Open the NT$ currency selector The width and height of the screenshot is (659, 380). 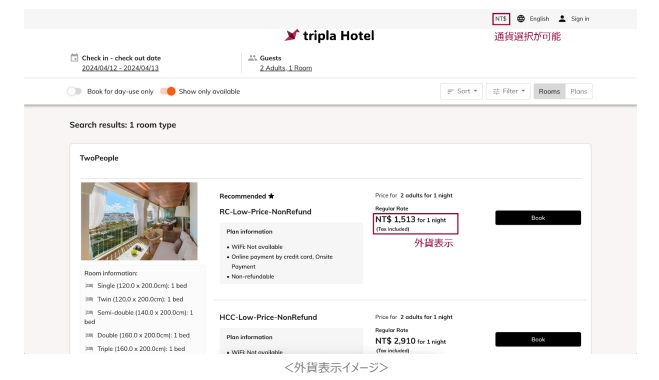pyautogui.click(x=501, y=19)
